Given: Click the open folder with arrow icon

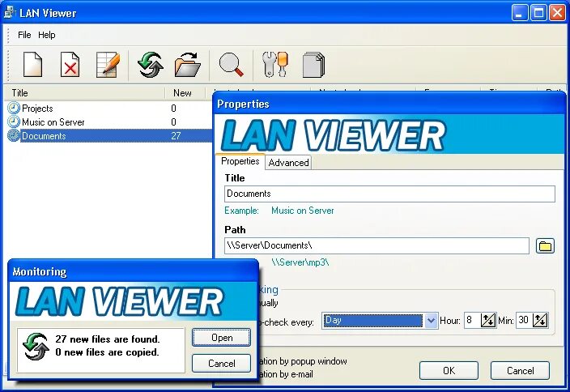Looking at the screenshot, I should coord(187,64).
